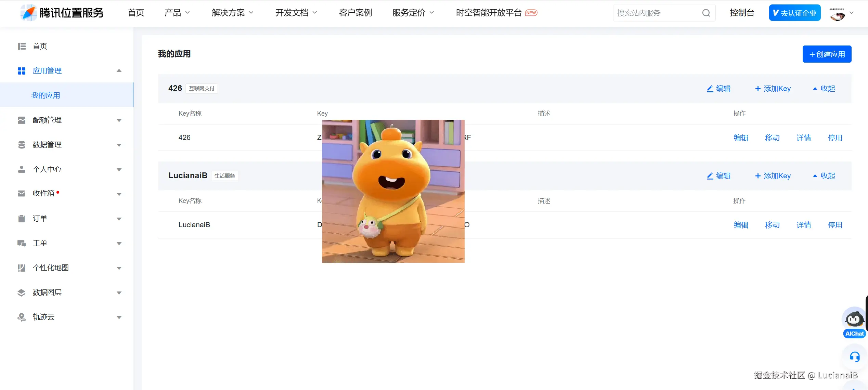
Task: Open the 工单 work orders section
Action: [39, 243]
